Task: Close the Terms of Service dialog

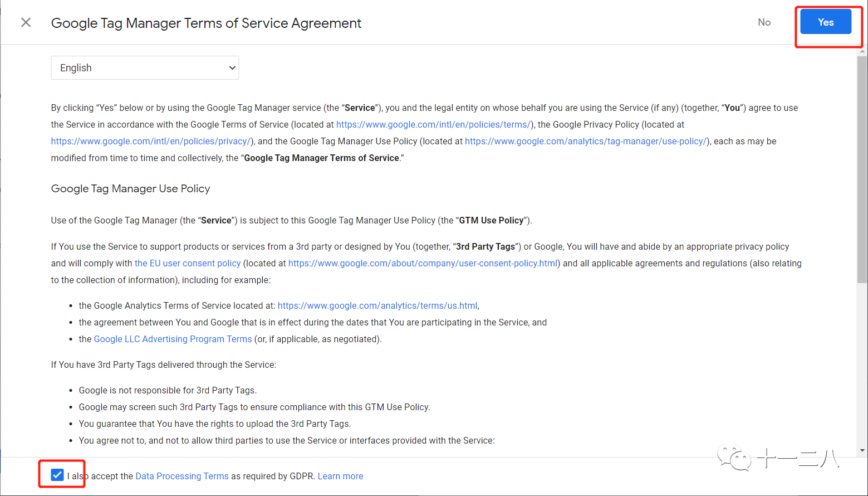Action: tap(26, 22)
